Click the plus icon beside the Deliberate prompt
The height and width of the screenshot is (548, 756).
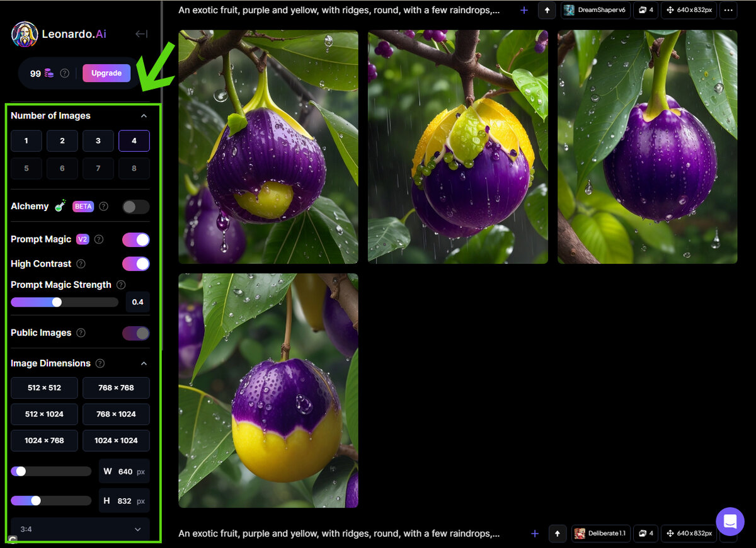[x=535, y=534]
